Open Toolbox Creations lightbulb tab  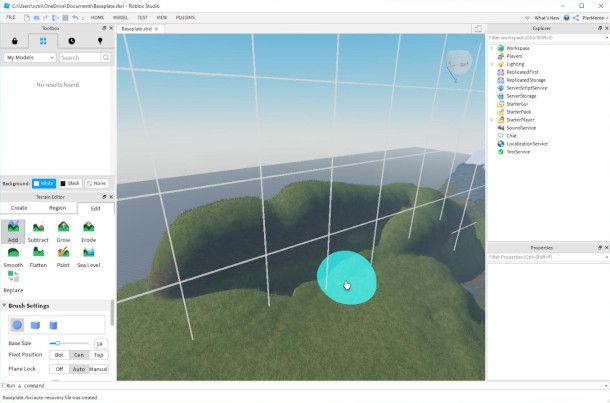tap(100, 41)
